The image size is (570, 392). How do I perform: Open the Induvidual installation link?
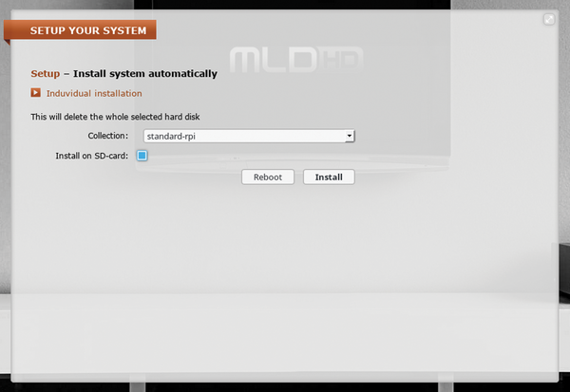point(94,93)
